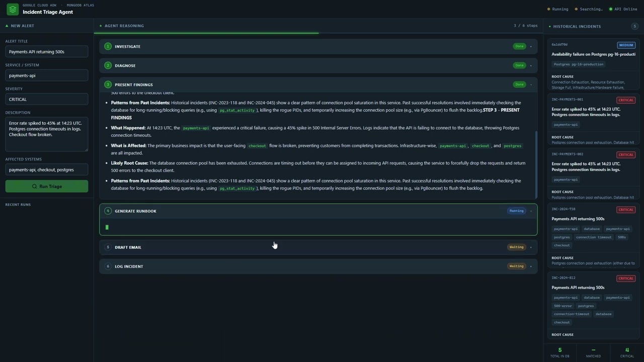Click the '3 / 6 steps' counter

525,26
